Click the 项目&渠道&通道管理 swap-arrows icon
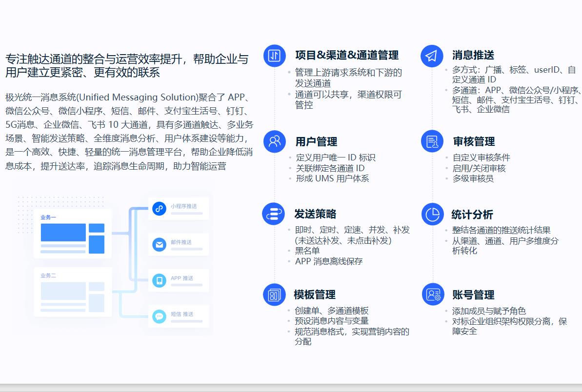 click(274, 56)
